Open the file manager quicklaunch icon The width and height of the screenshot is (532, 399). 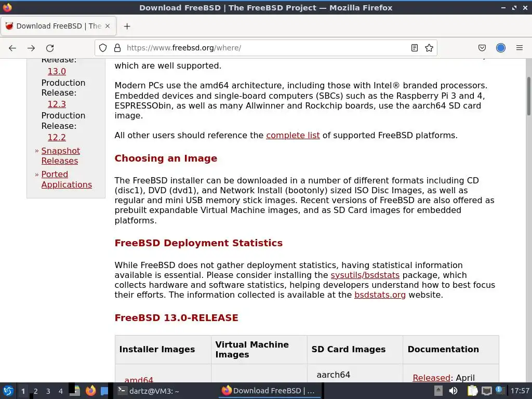pyautogui.click(x=75, y=391)
